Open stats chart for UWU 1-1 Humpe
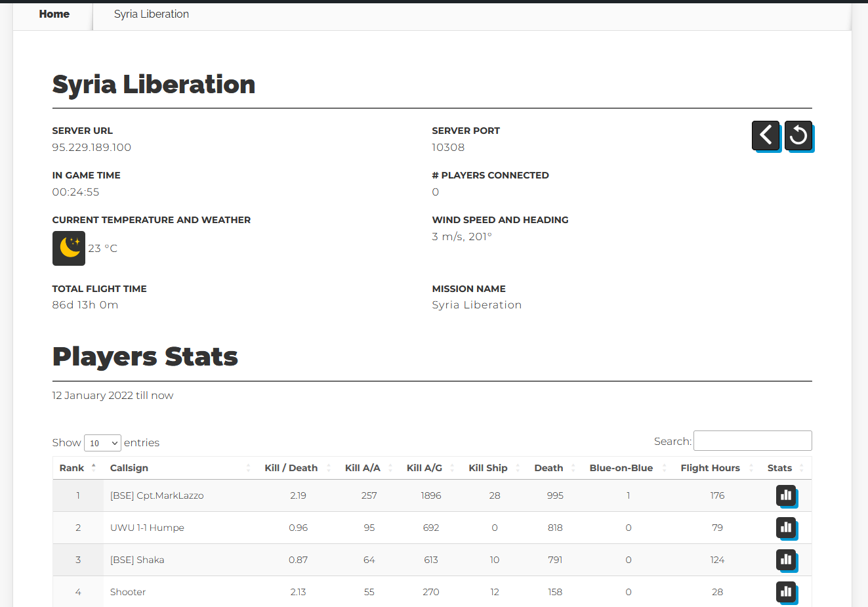 (x=786, y=528)
